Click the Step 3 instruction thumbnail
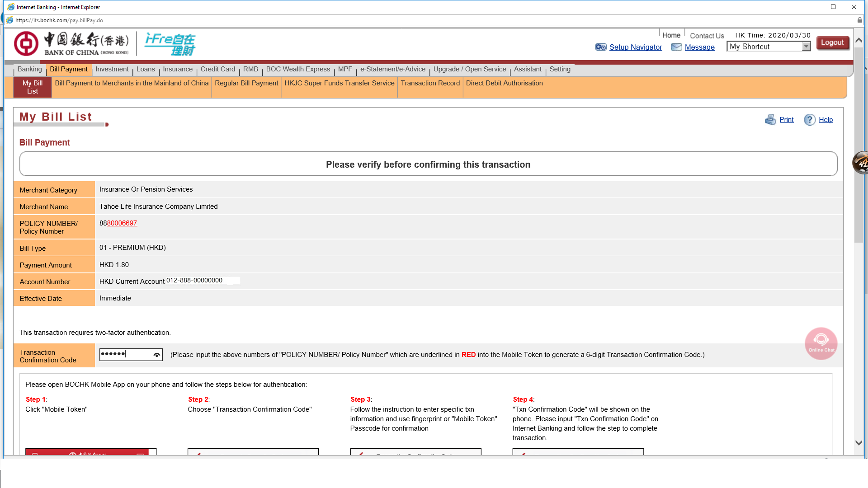The width and height of the screenshot is (868, 488). coord(415,452)
